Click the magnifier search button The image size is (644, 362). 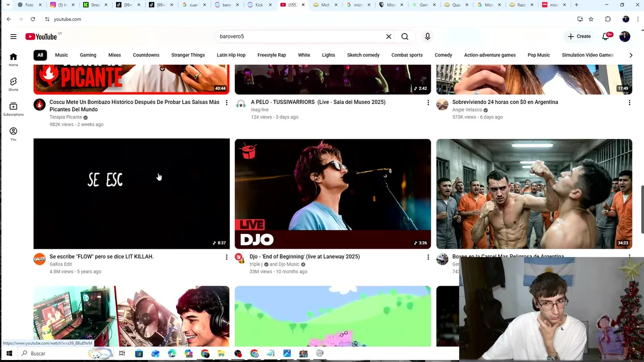(405, 36)
